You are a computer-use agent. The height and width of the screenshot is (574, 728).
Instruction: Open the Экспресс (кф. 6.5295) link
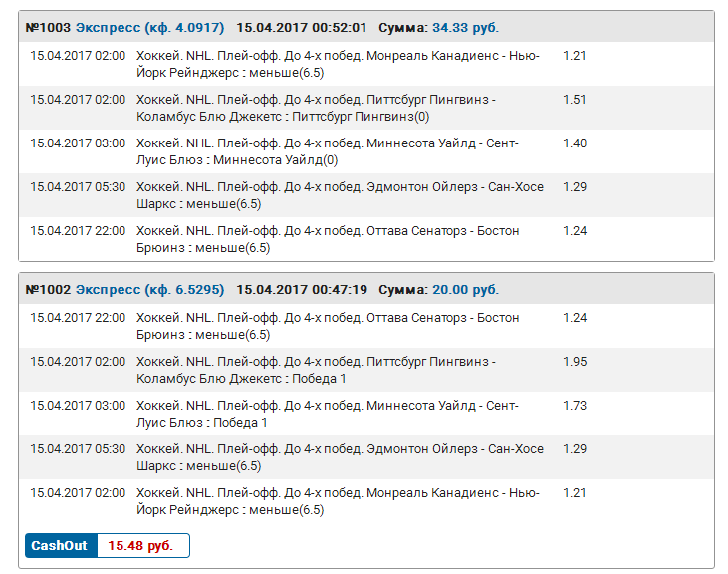click(x=149, y=290)
